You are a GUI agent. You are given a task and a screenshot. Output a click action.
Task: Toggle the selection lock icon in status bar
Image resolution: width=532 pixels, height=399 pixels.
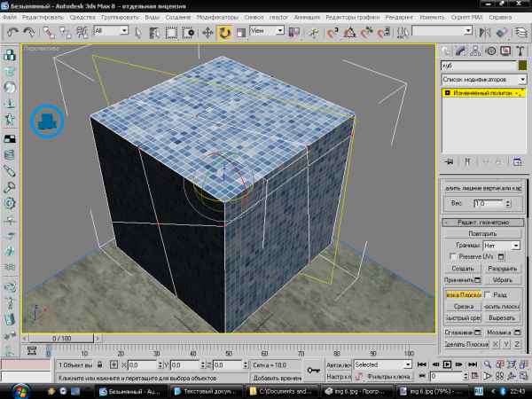[x=99, y=364]
